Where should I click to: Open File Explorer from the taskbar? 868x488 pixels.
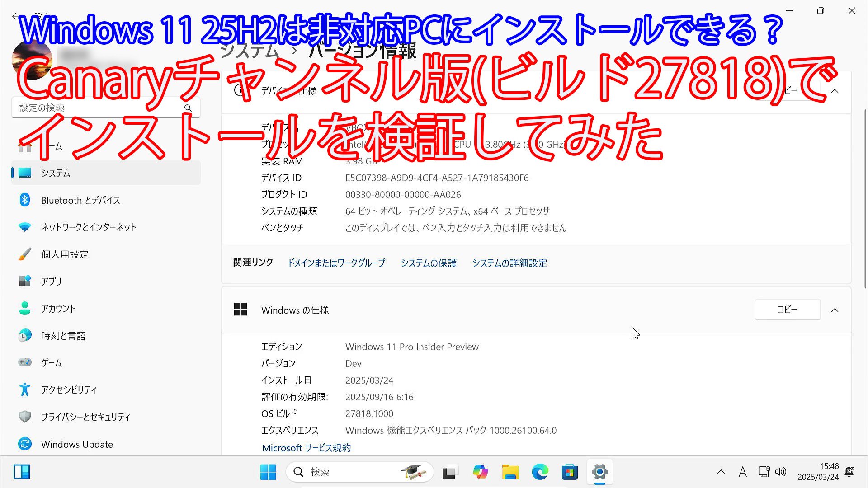click(510, 472)
